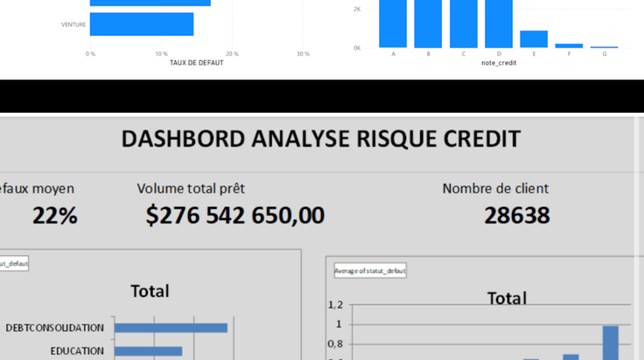Select bar D in note_credit chart

pyautogui.click(x=499, y=24)
